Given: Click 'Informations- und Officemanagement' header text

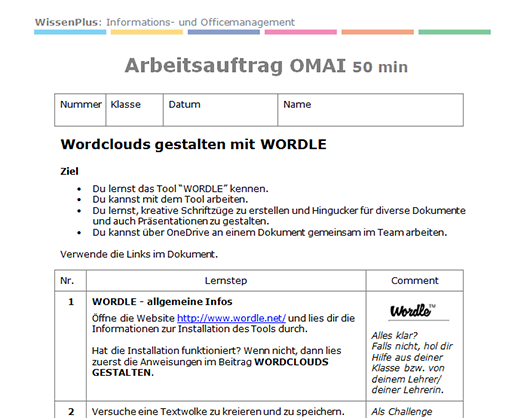Looking at the screenshot, I should (x=201, y=22).
